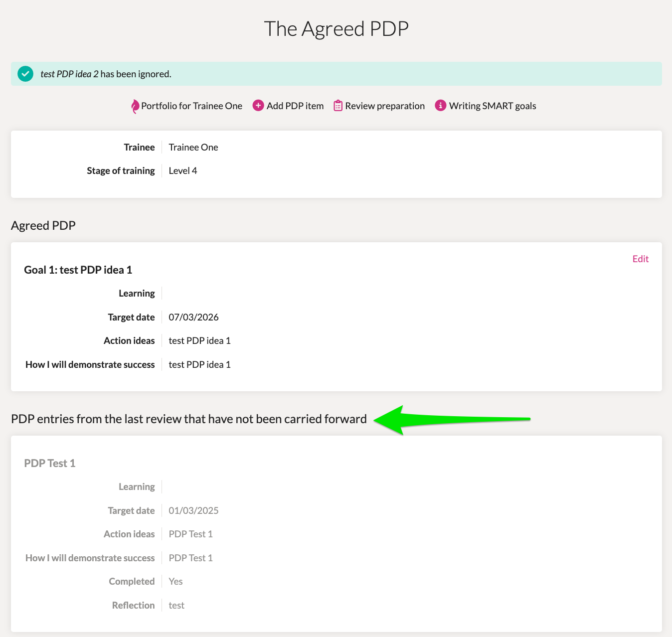Click the Portfolio leaf icon
The image size is (672, 637).
coord(135,106)
